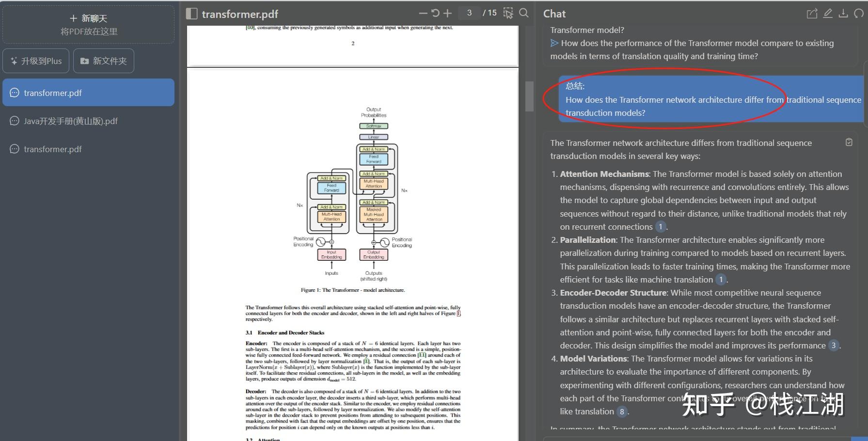The width and height of the screenshot is (868, 441).
Task: Click the page number field showing 3
Action: click(469, 13)
